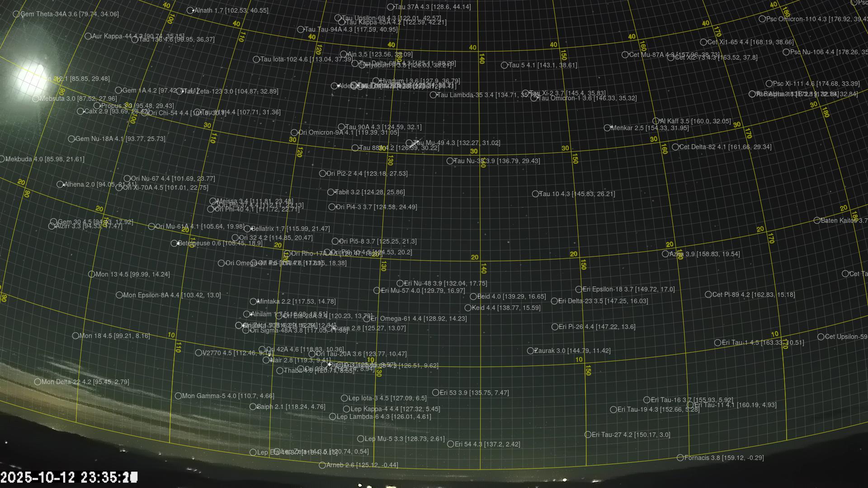Click the Bellatrix star circle marker

(247, 229)
